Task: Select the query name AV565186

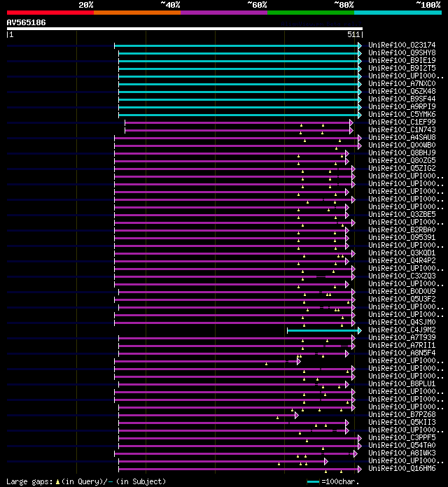Action: (x=26, y=22)
